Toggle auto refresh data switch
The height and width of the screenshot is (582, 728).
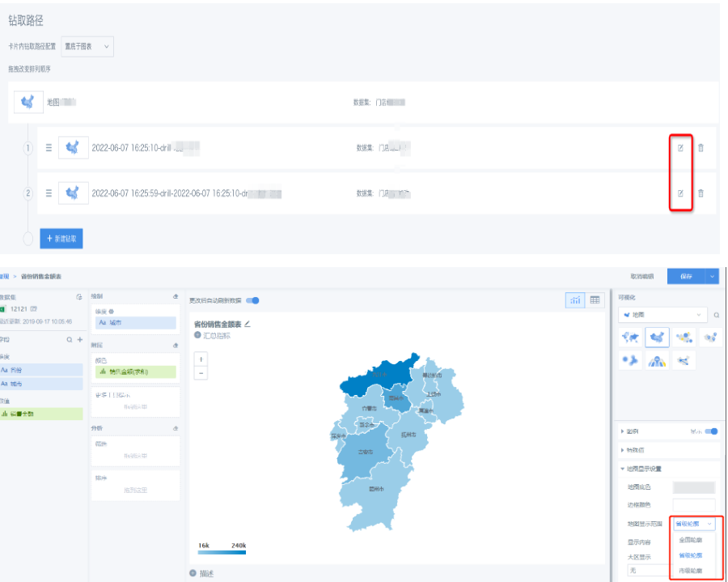pyautogui.click(x=253, y=300)
